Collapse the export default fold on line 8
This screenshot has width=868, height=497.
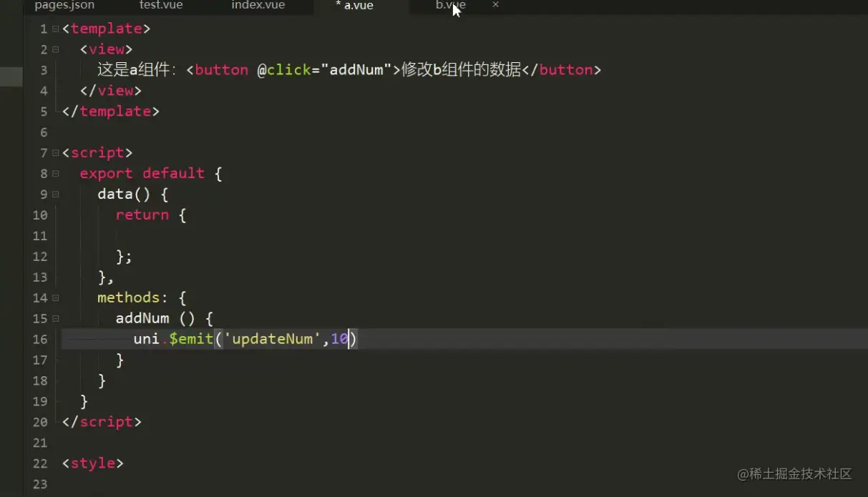click(x=56, y=174)
